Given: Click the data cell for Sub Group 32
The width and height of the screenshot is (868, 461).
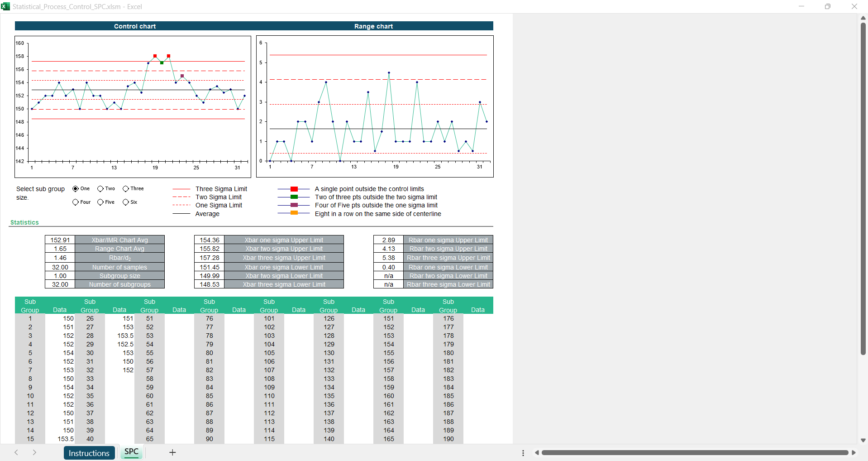Looking at the screenshot, I should point(120,370).
